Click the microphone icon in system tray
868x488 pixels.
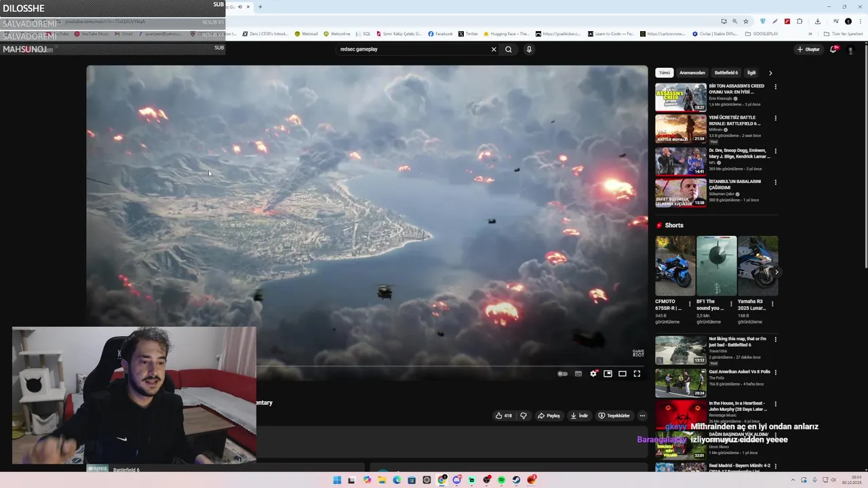tap(814, 480)
